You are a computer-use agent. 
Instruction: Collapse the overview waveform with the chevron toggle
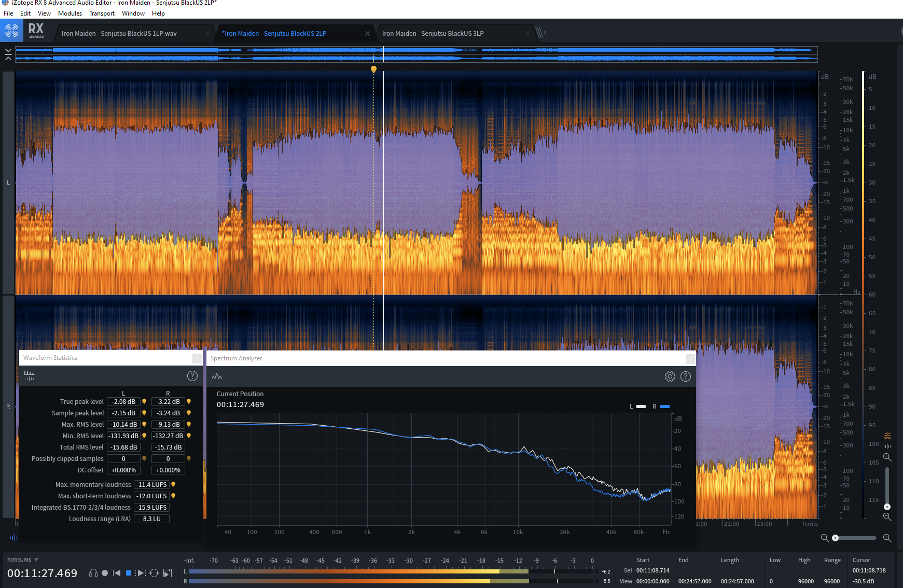8,54
